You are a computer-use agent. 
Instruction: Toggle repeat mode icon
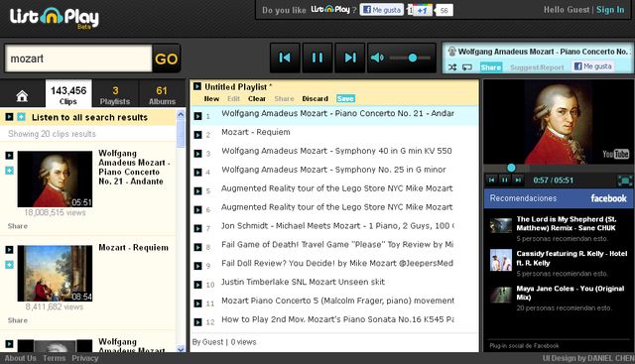(x=467, y=67)
